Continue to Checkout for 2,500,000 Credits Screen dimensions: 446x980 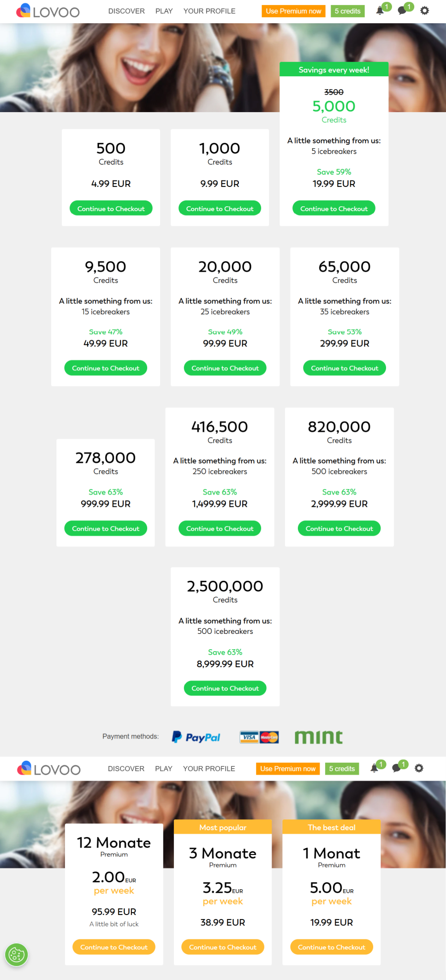coord(225,688)
